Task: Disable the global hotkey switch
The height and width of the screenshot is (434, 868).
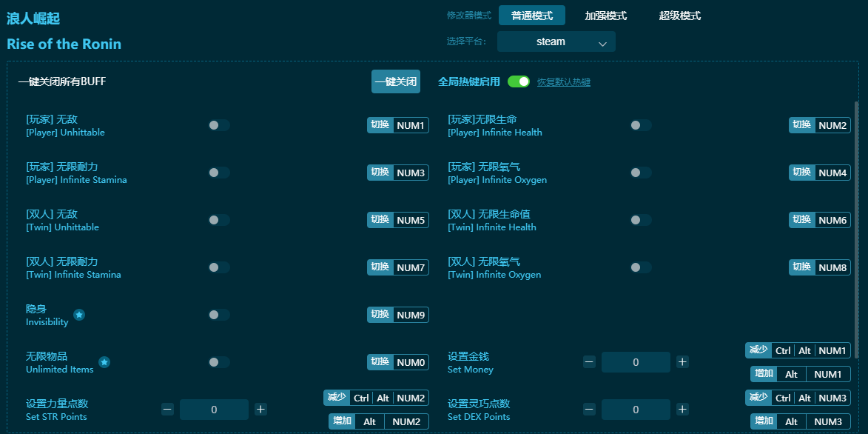Action: pyautogui.click(x=519, y=81)
